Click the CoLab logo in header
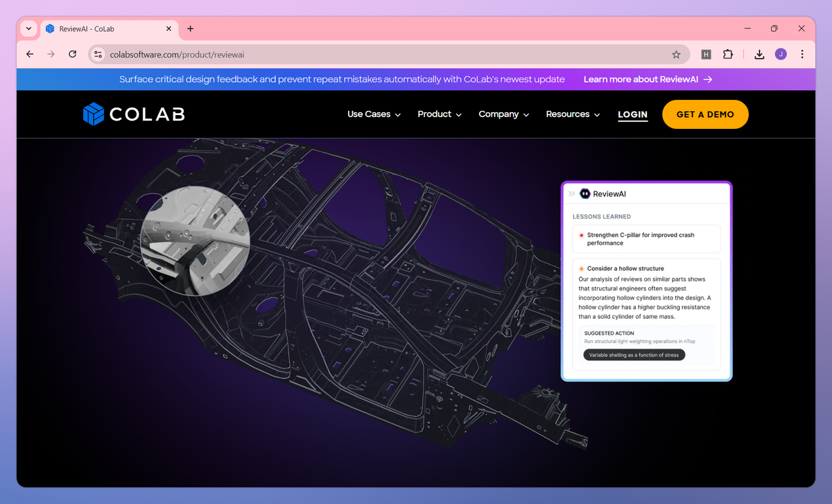This screenshot has height=504, width=832. click(x=134, y=114)
